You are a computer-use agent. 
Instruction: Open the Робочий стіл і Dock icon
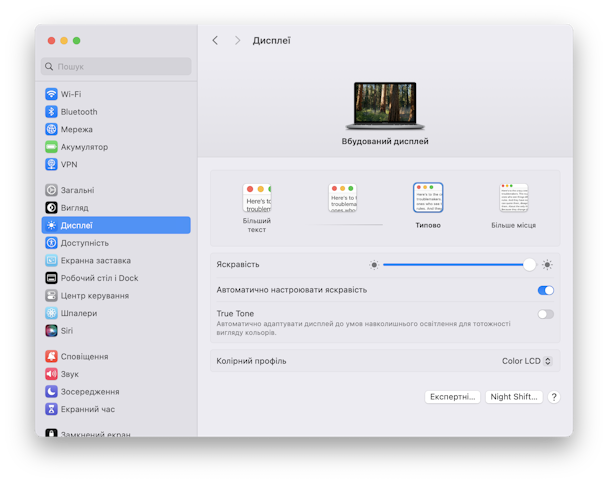click(51, 278)
